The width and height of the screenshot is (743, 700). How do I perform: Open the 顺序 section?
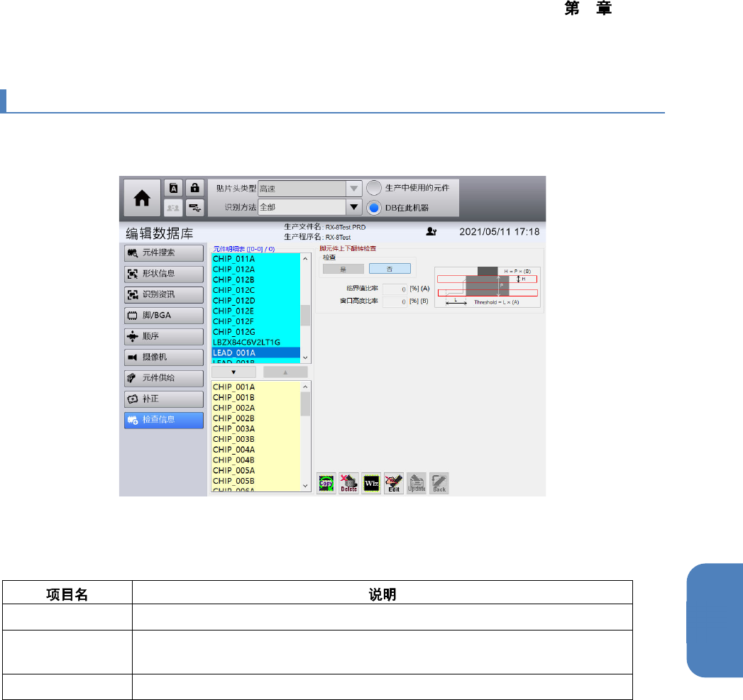[164, 336]
